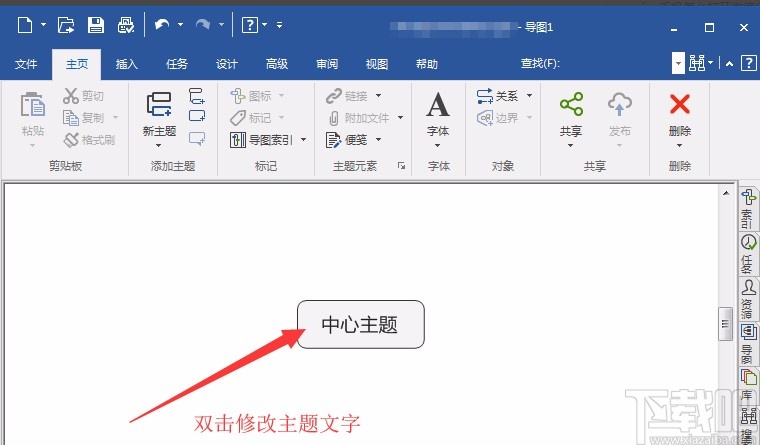Click the 发布 publish cloud icon
This screenshot has width=760, height=445.
(619, 104)
